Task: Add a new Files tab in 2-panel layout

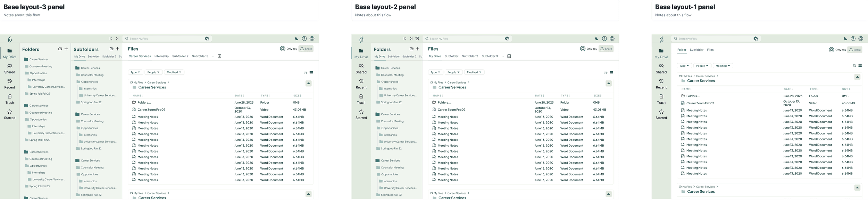Action: pyautogui.click(x=509, y=56)
